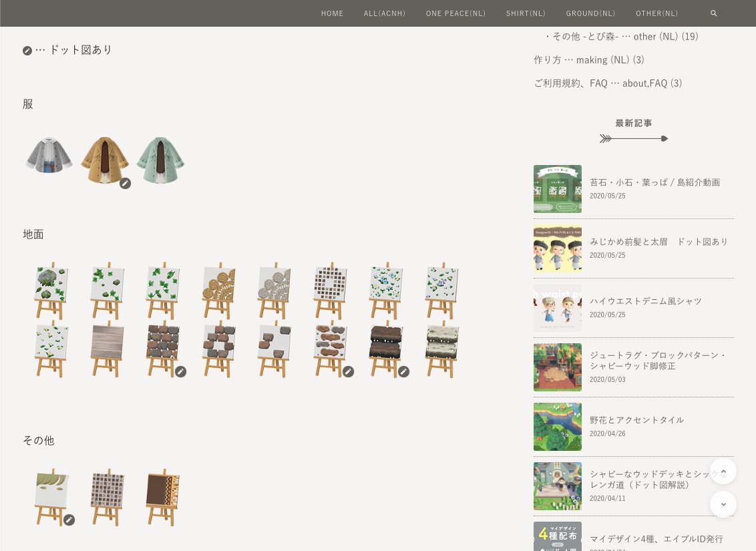Viewport: 756px width, 551px height.
Task: Select the gray jute rug ground design
Action: tap(274, 291)
